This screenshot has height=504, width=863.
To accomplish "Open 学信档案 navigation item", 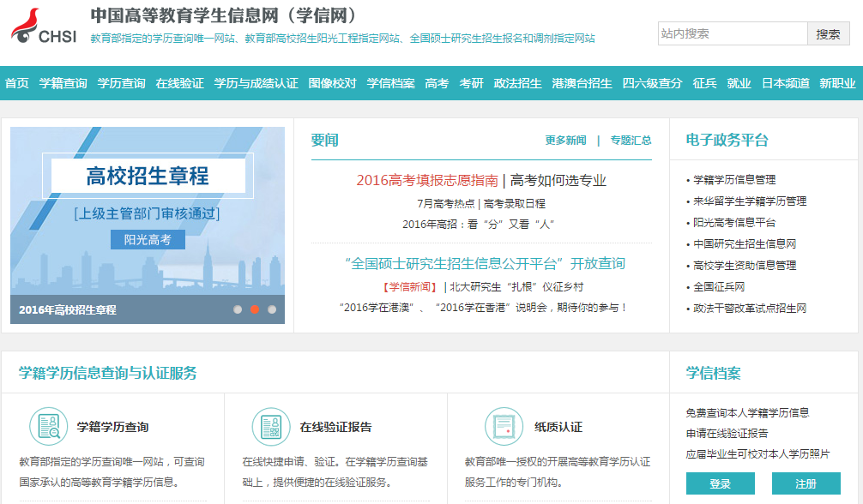I will [391, 83].
